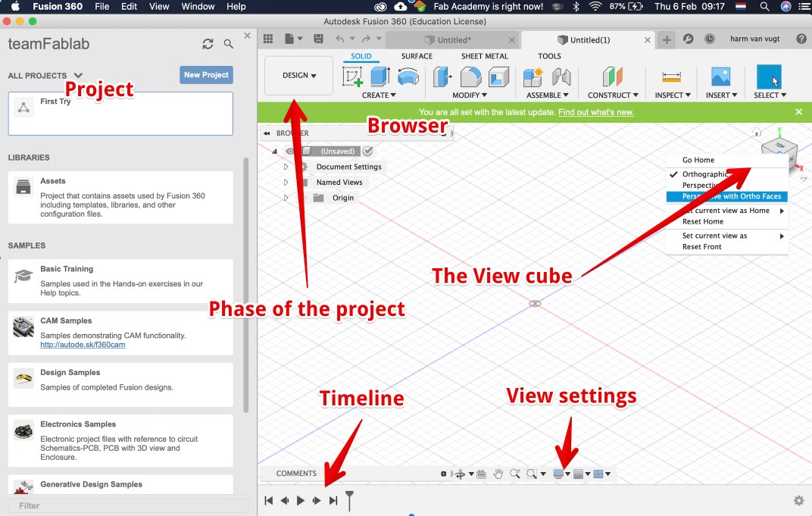Open the DESIGN workspace dropdown

pos(298,76)
